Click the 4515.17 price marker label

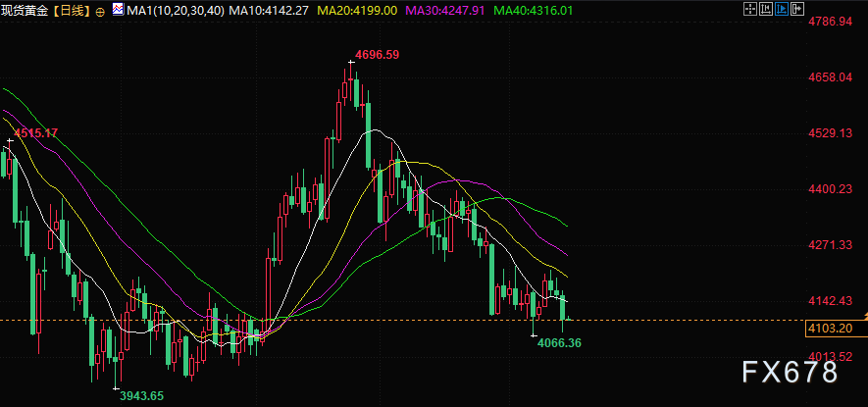[35, 133]
